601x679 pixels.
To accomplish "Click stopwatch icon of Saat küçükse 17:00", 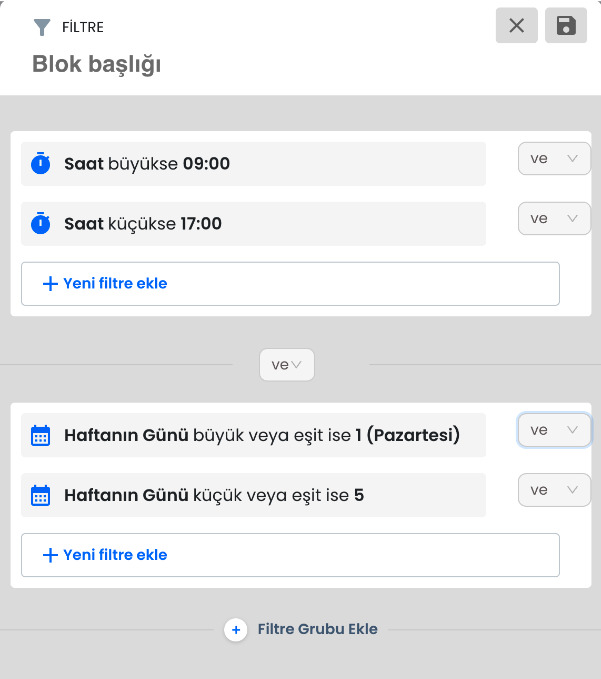I will [x=41, y=223].
